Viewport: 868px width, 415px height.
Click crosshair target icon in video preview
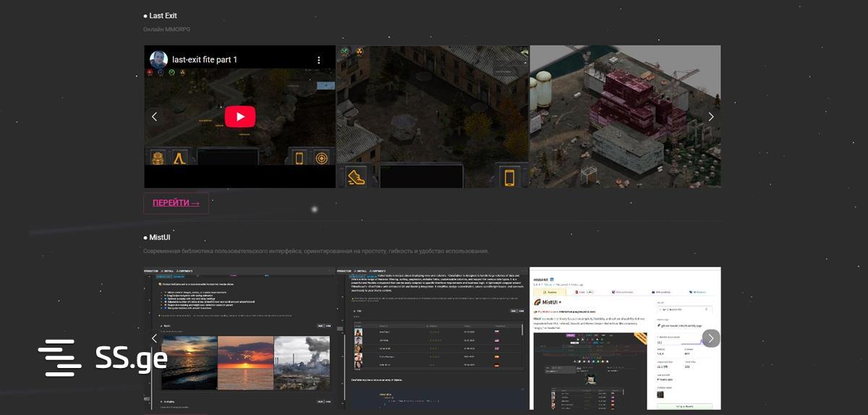(321, 157)
